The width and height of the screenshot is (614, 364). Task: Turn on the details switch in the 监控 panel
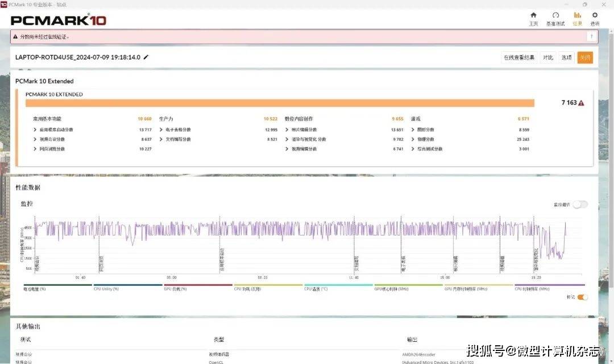[580, 204]
